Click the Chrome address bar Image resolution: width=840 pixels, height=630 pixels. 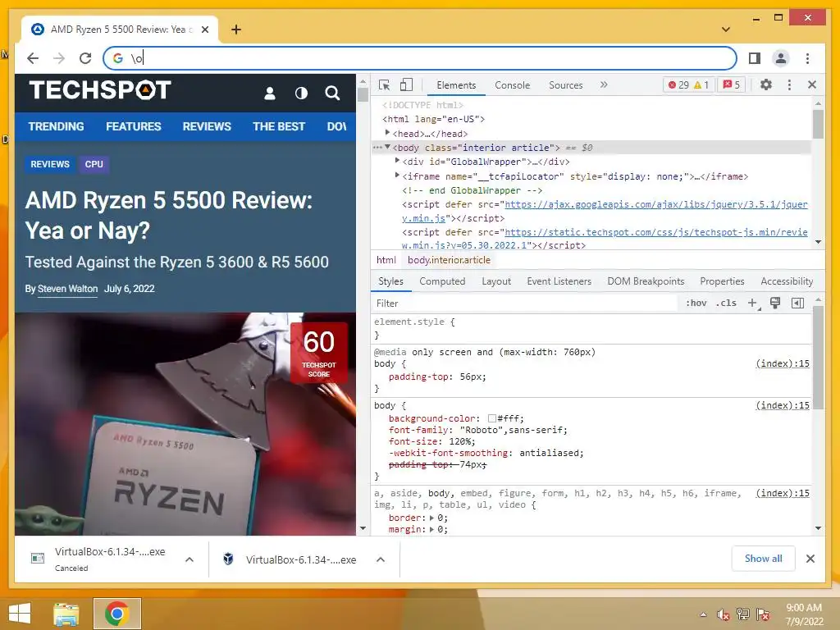(x=420, y=58)
